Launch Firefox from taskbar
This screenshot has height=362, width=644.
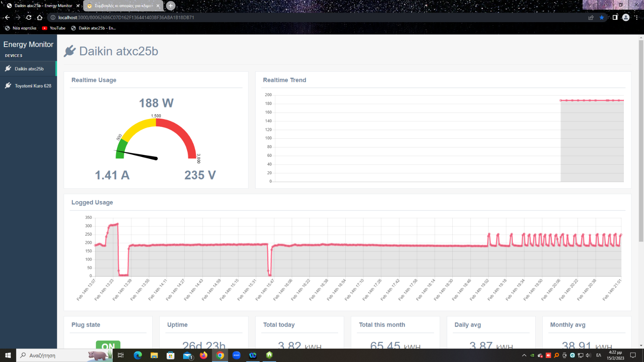tap(204, 355)
